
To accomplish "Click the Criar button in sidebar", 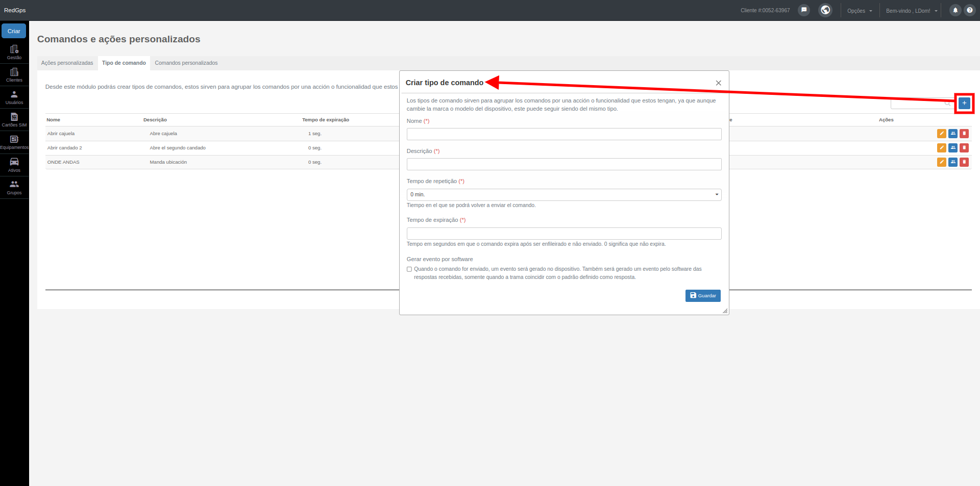I will click(x=14, y=31).
